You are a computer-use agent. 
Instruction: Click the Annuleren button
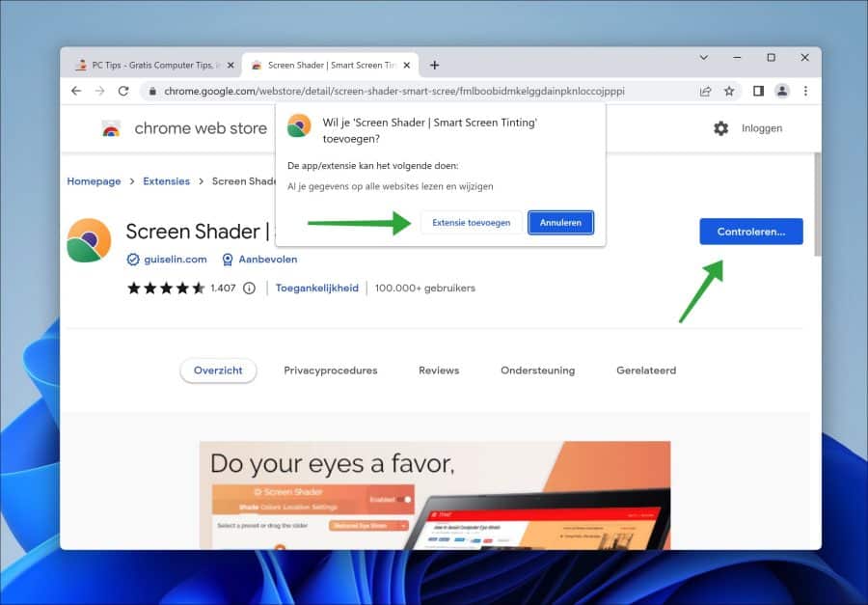(x=560, y=223)
